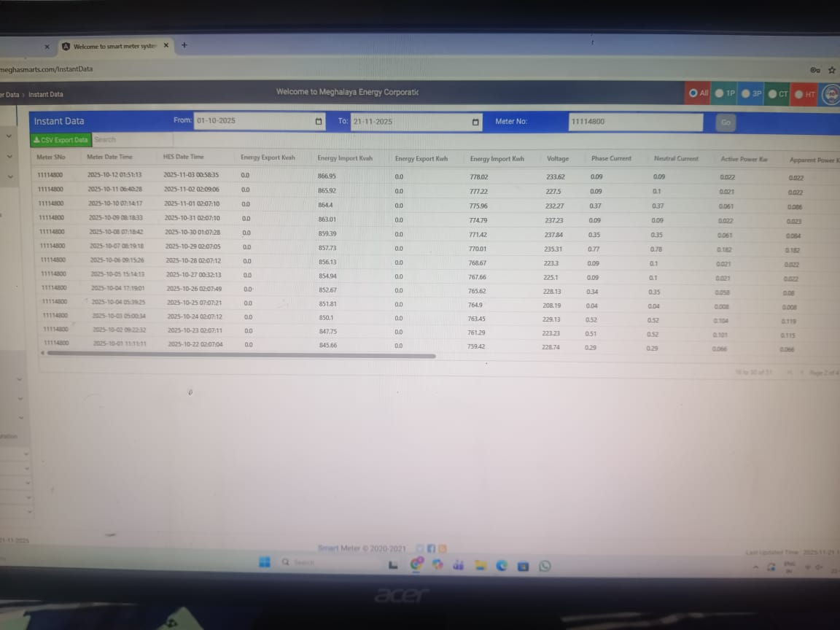Expand the second sidebar chevron menu
This screenshot has width=840, height=630.
9,157
